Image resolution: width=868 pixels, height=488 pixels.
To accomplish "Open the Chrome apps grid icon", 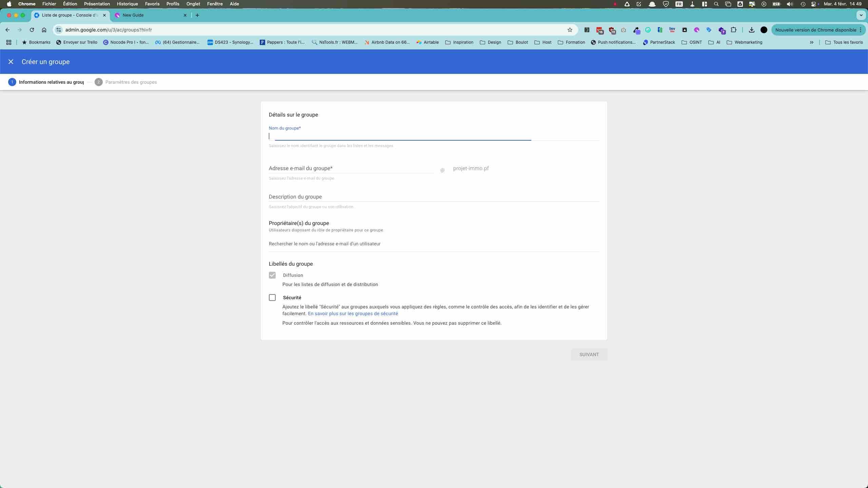I will (9, 42).
